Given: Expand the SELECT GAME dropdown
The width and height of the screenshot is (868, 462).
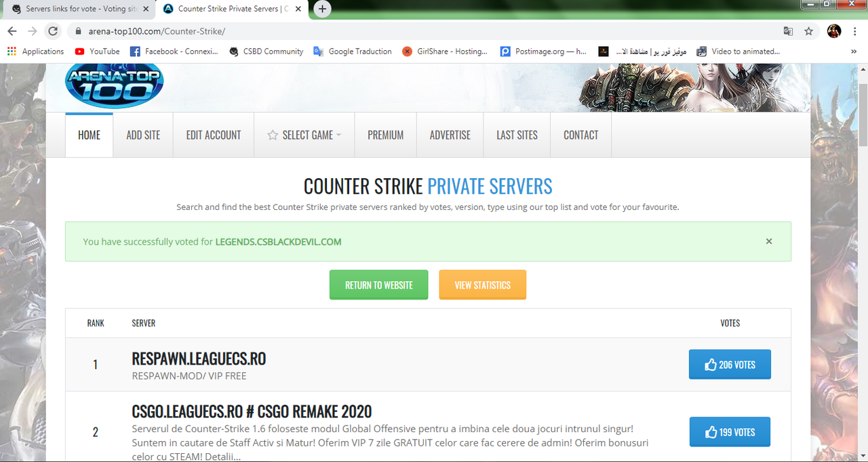Looking at the screenshot, I should coord(304,135).
